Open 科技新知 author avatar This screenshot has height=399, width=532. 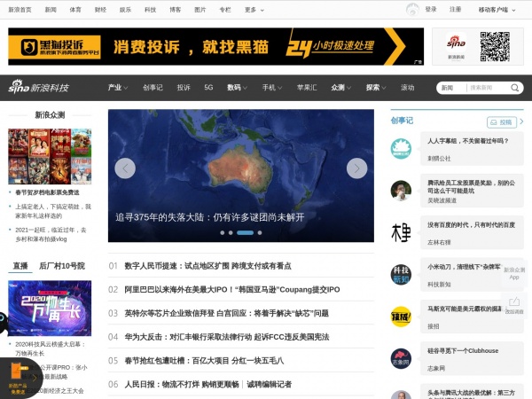tap(401, 275)
